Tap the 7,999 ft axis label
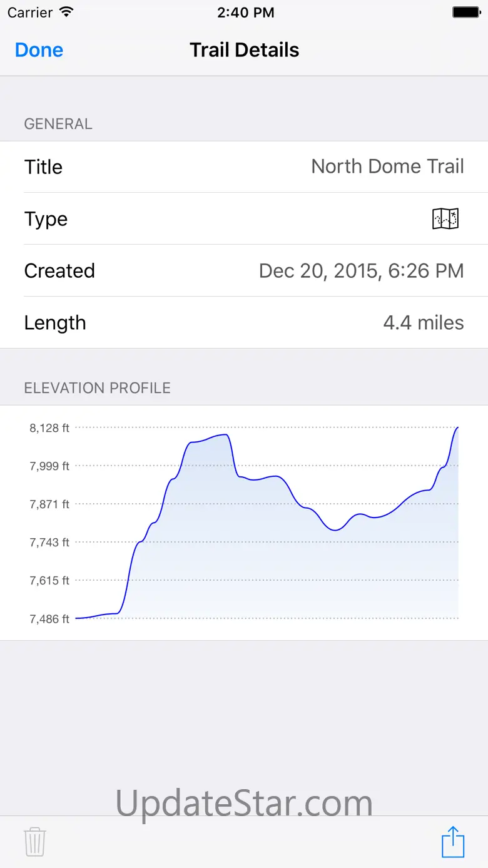Screen dimensions: 488x868 tap(49, 466)
